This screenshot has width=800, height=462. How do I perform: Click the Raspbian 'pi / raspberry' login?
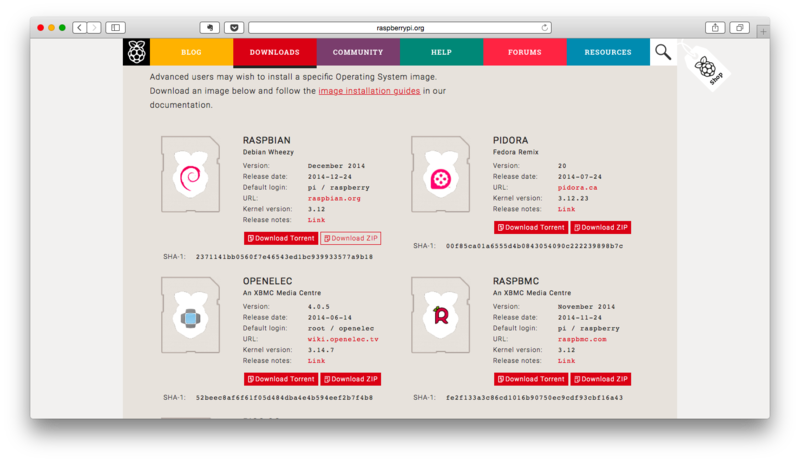[x=338, y=188]
